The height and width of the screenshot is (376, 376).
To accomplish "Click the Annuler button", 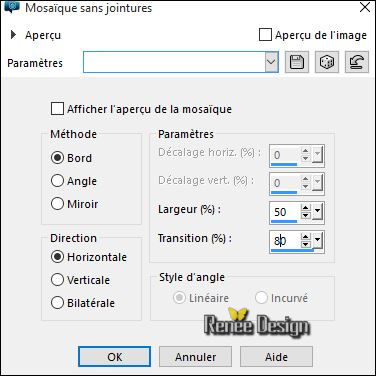I will [x=195, y=357].
